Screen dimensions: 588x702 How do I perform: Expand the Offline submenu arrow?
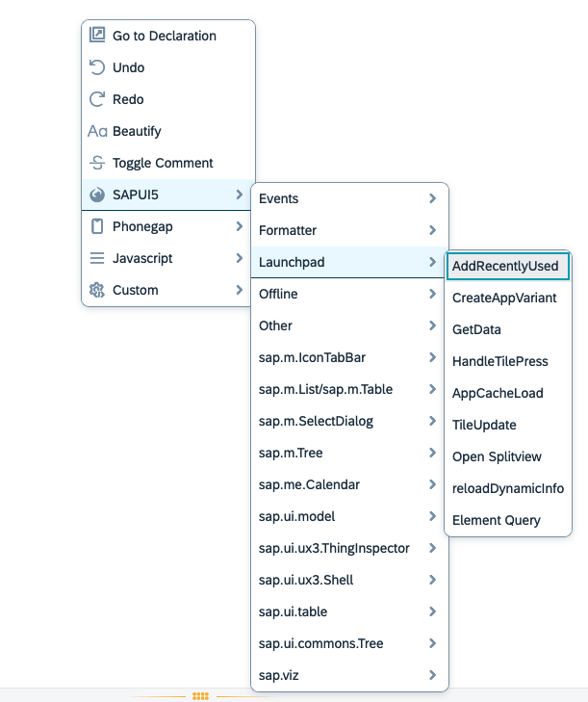click(433, 294)
